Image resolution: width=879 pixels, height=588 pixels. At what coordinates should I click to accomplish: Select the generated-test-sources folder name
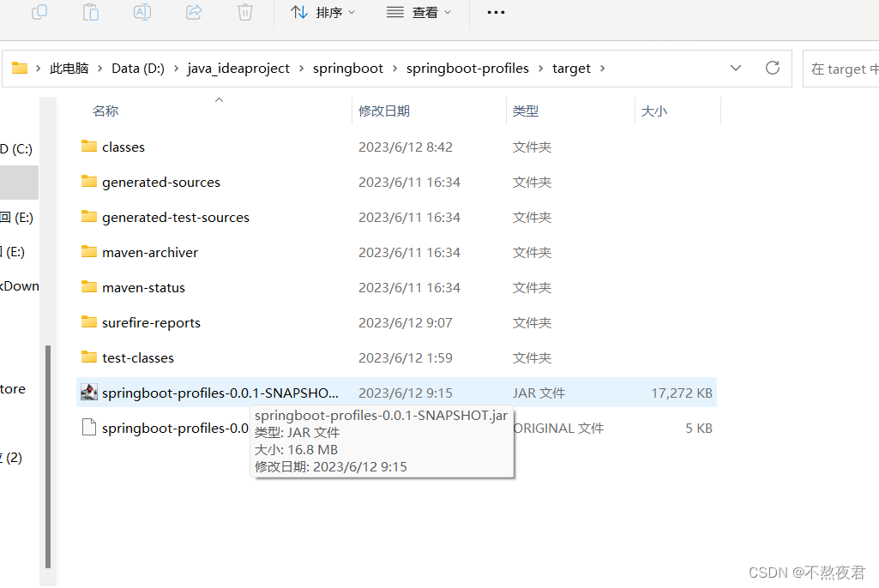(176, 218)
